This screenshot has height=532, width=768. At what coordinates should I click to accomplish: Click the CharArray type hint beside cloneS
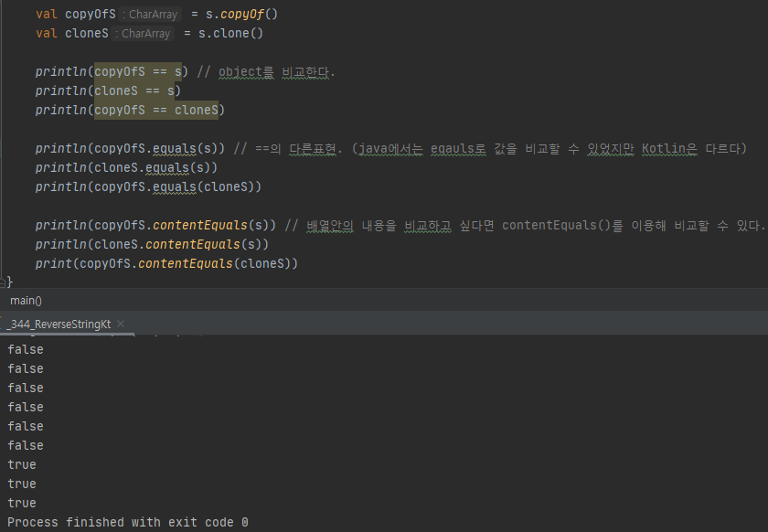143,33
